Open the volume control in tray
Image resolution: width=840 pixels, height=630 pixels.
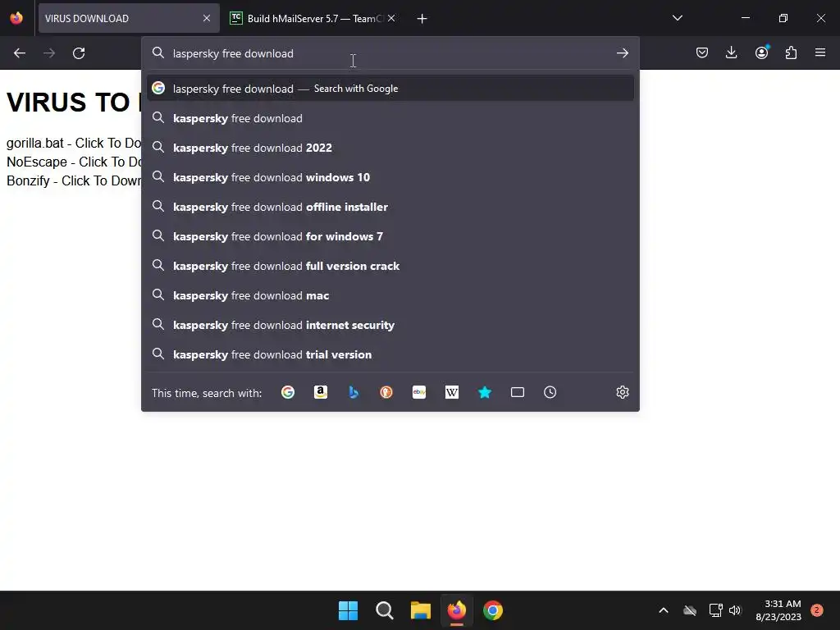point(735,610)
